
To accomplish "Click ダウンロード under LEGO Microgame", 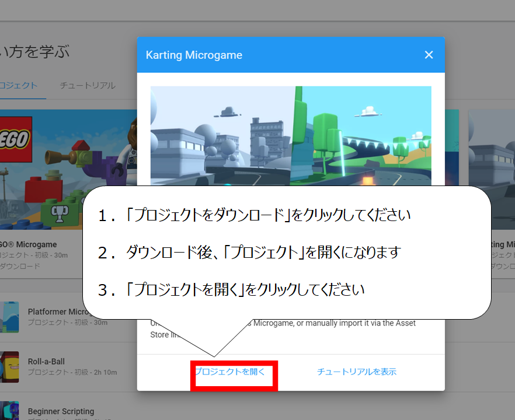I will coord(20,266).
